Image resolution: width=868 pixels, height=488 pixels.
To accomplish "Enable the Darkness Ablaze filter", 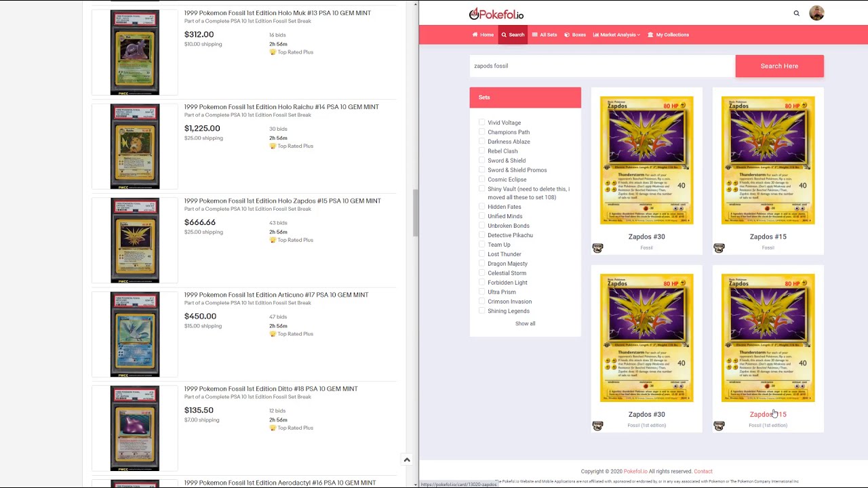I will tap(482, 142).
